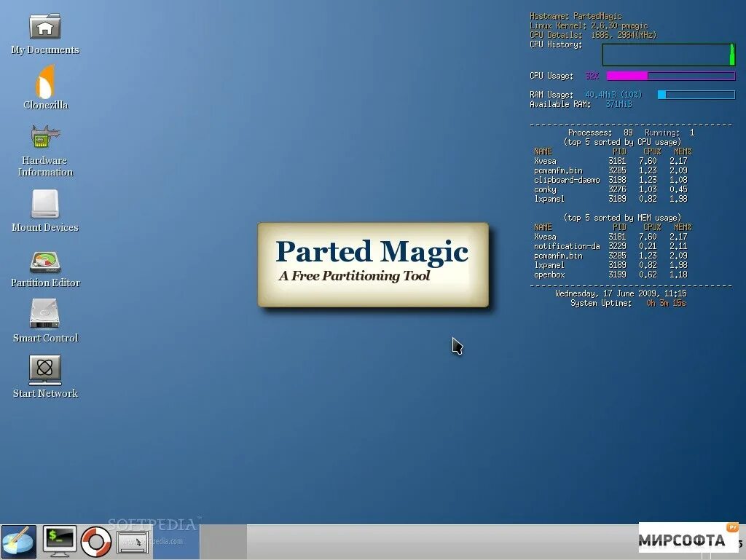Select the 'clipboard-daemo' process row
This screenshot has width=746, height=560.
coord(611,180)
